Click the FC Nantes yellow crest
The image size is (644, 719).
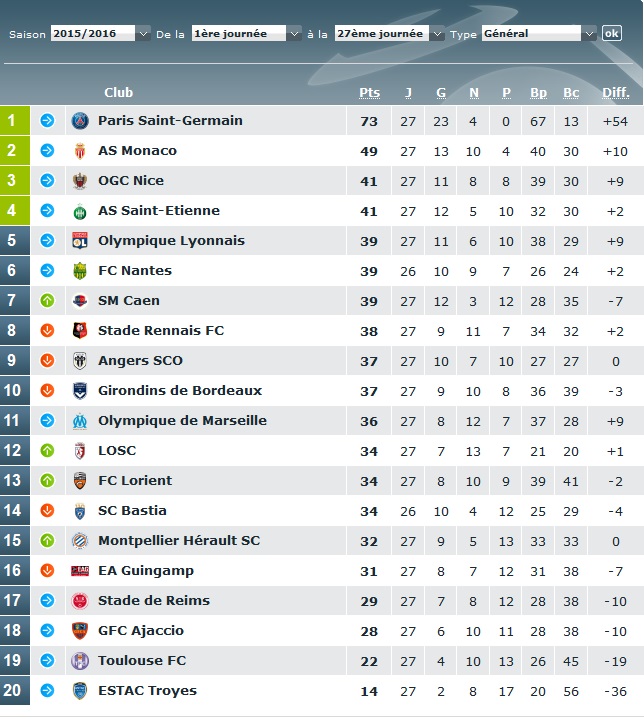point(80,271)
